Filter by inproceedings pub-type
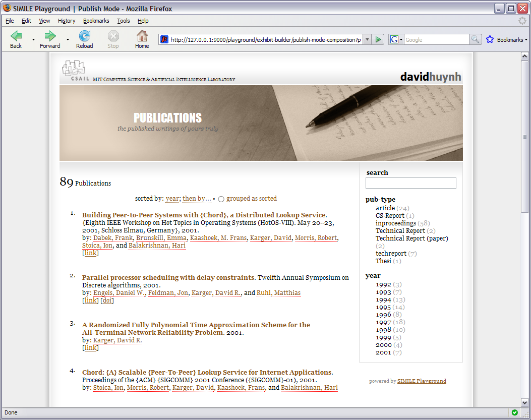Screen dimensions: 531x420 (x=395, y=223)
